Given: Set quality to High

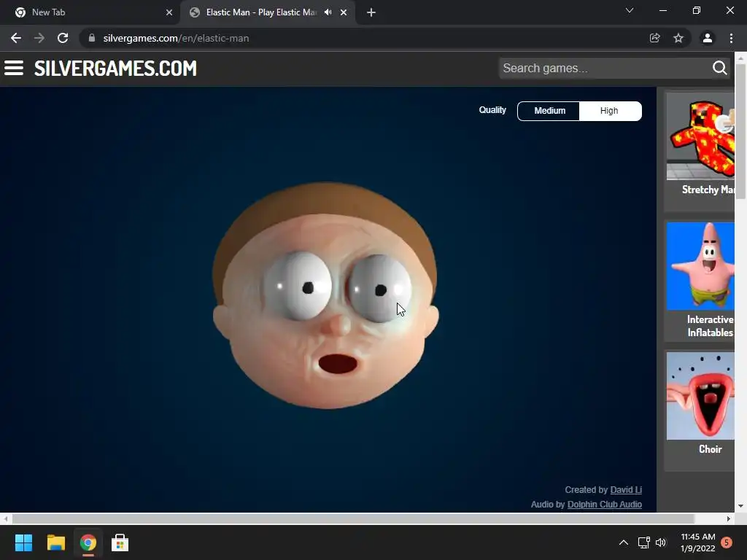Looking at the screenshot, I should click(x=610, y=111).
